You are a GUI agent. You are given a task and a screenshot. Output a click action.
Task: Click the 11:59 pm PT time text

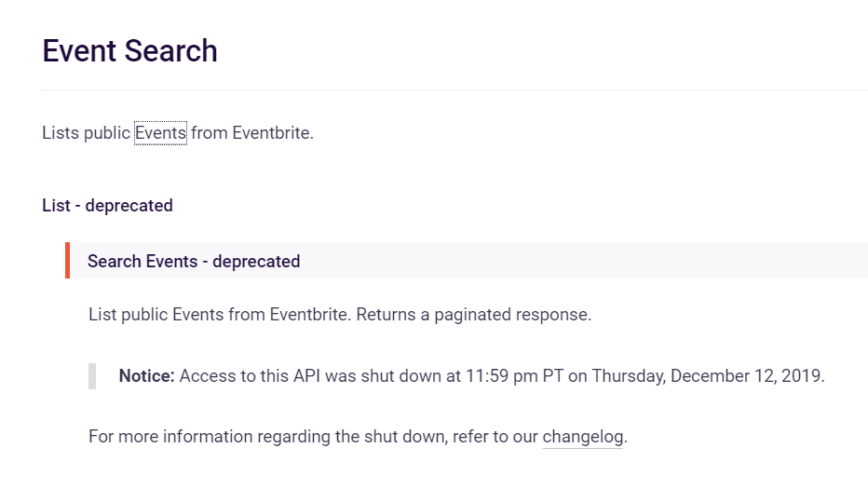pos(514,376)
